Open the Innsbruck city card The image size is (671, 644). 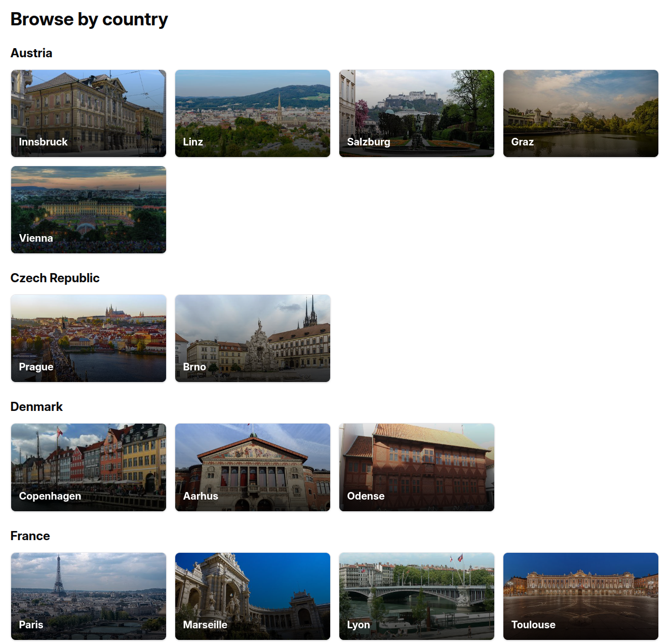click(x=89, y=113)
